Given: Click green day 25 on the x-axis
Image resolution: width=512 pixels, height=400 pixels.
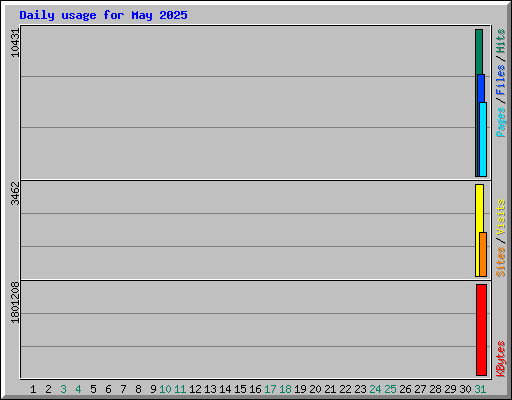Looking at the screenshot, I should (x=390, y=389).
